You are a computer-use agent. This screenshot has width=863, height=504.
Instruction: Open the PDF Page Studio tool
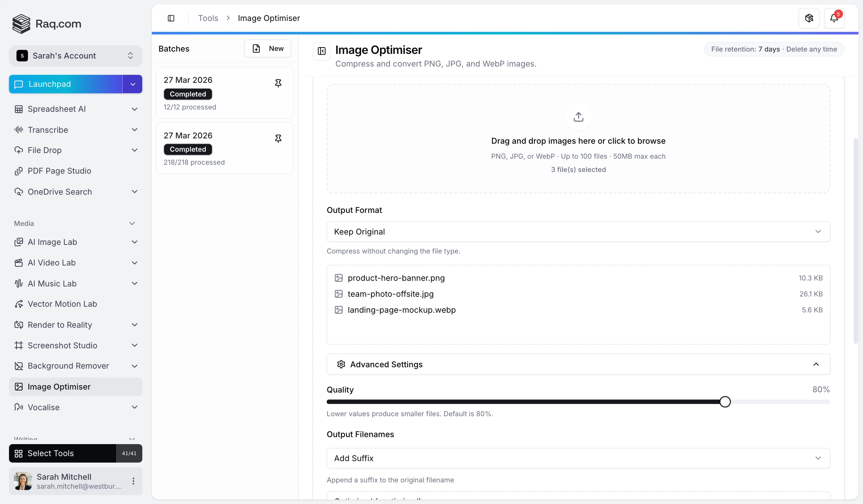tap(59, 171)
